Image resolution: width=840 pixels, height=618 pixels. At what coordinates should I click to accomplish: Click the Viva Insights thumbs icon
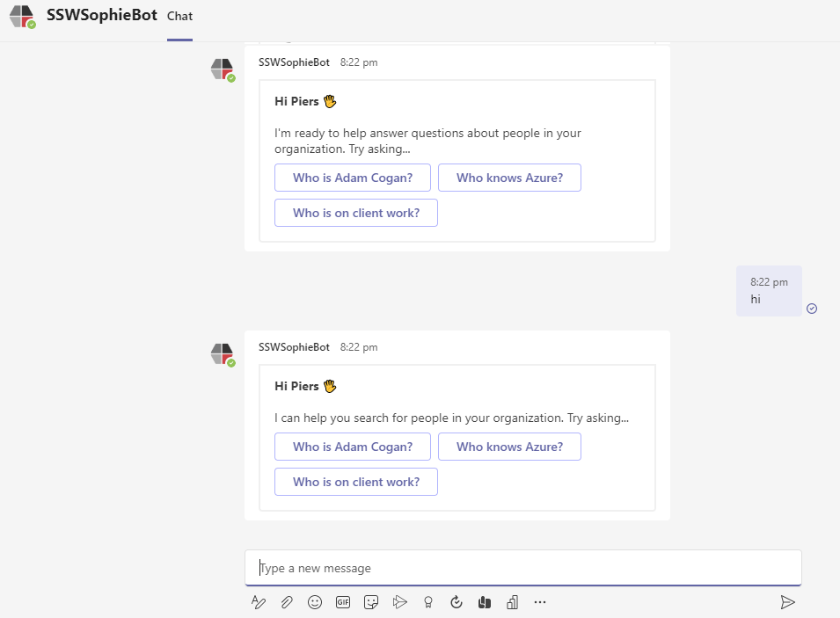(x=484, y=602)
